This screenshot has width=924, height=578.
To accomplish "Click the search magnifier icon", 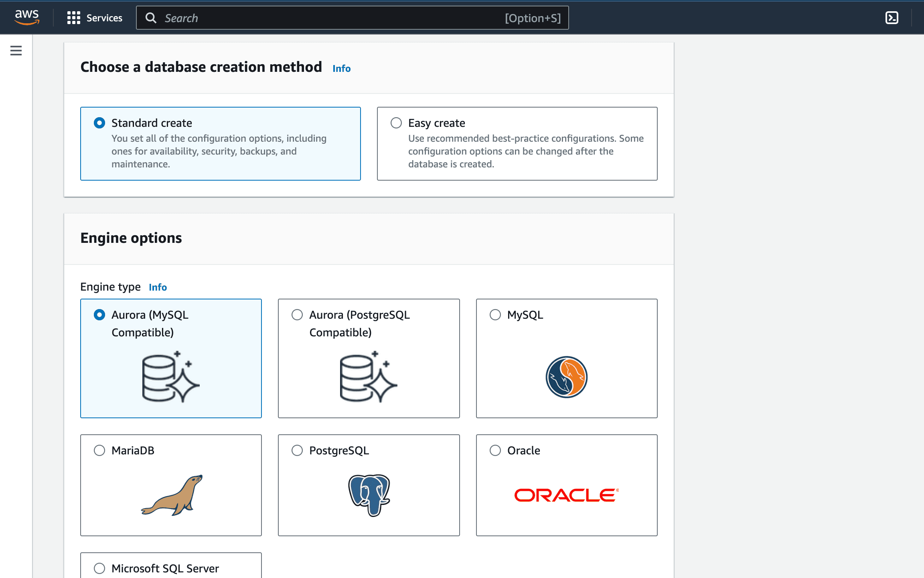I will [x=151, y=18].
